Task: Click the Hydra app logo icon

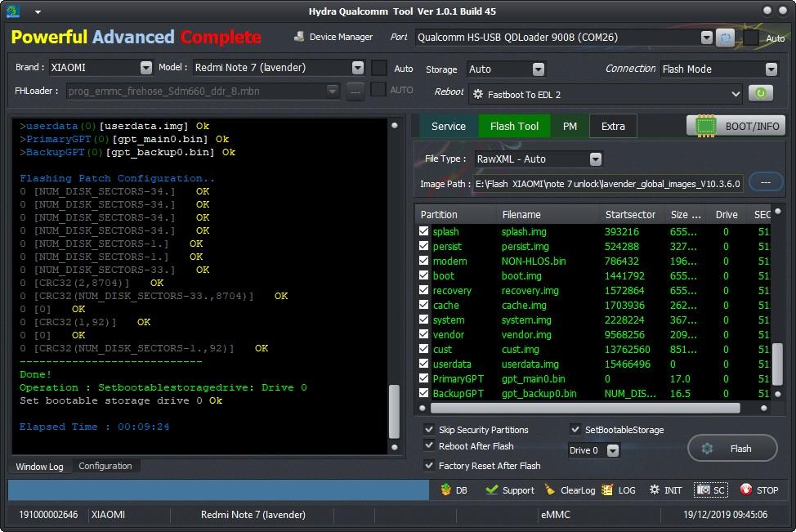Action: pos(14,11)
